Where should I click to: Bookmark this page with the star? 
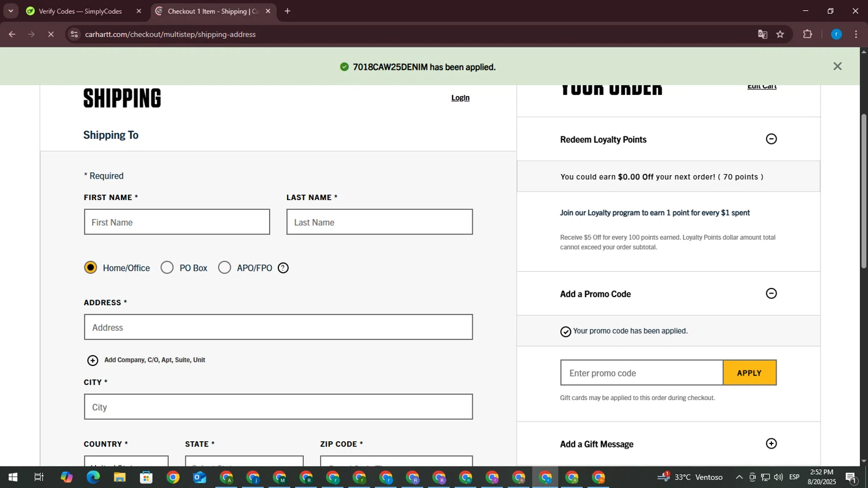point(780,34)
